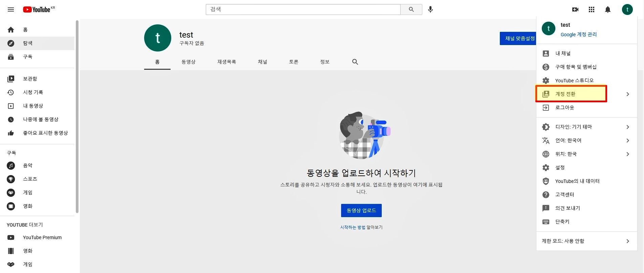644x273 pixels.
Task: Switch to the 채널 tab
Action: coord(263,62)
